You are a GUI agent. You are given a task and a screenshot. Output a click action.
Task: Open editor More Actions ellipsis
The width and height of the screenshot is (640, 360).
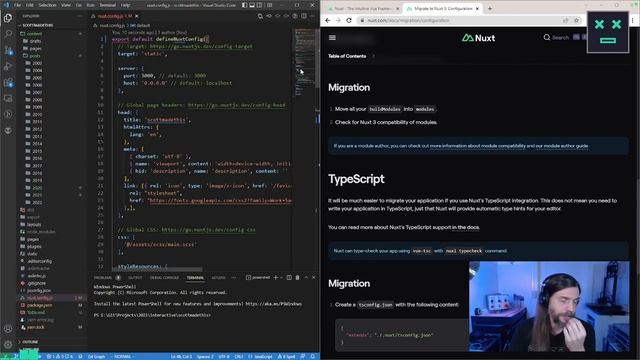(x=312, y=16)
